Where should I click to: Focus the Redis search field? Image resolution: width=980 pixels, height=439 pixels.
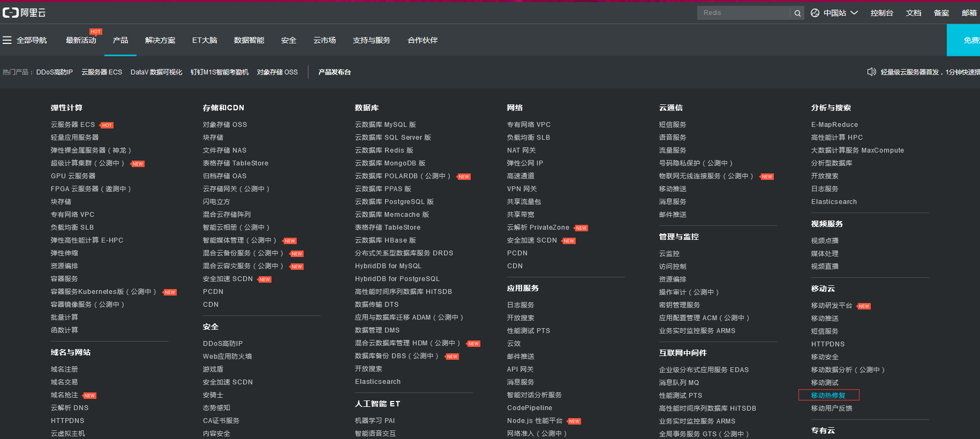[743, 13]
